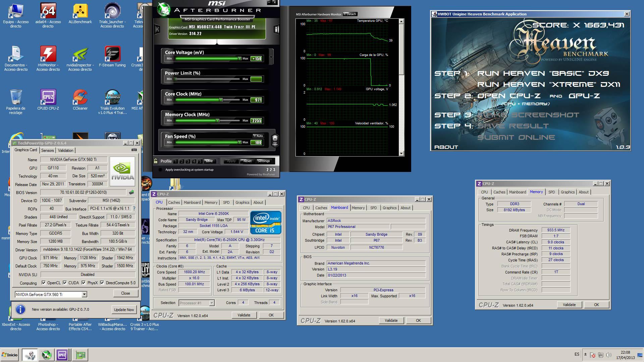This screenshot has height=362, width=644.
Task: Toggle Apply overclocking at system startup
Action: click(160, 170)
